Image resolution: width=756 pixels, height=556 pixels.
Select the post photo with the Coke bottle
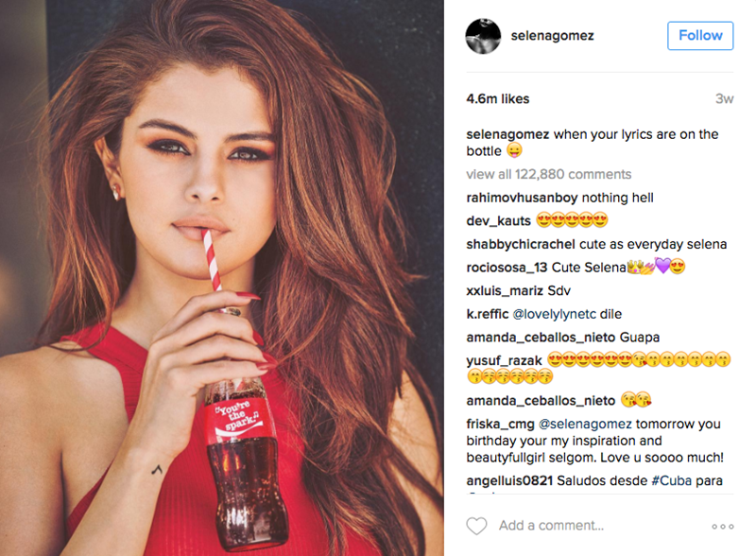point(222,278)
